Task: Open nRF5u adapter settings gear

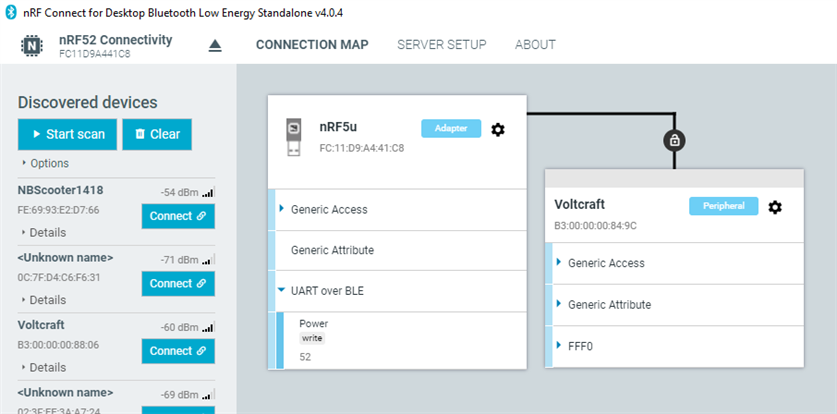Action: coord(498,129)
